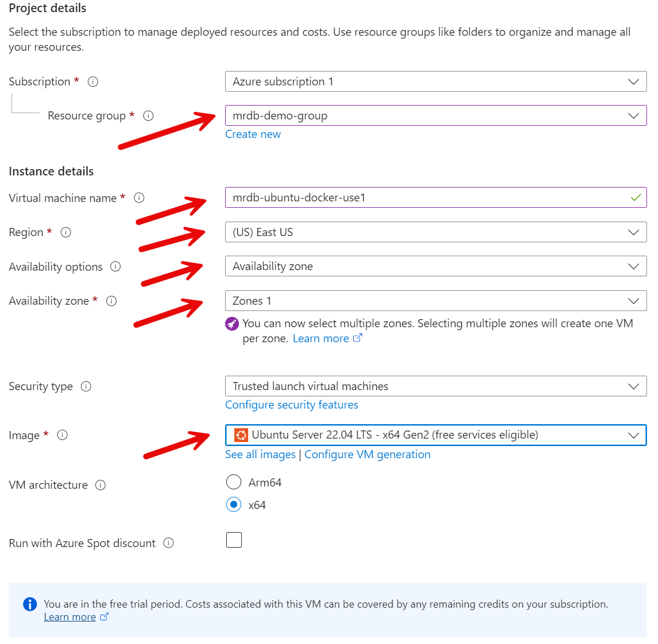The height and width of the screenshot is (644, 658).
Task: Click the Create new resource group link
Action: pyautogui.click(x=253, y=134)
